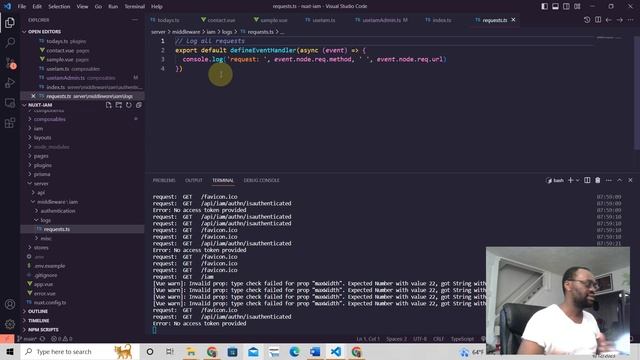Open the Search view in activity bar
Screen dimensions: 640x360
(10, 42)
